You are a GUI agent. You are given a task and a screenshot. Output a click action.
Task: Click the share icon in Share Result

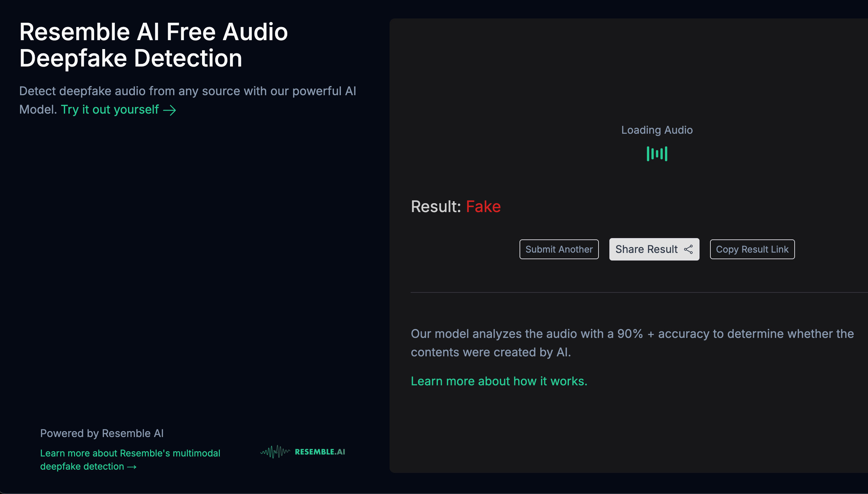(688, 249)
